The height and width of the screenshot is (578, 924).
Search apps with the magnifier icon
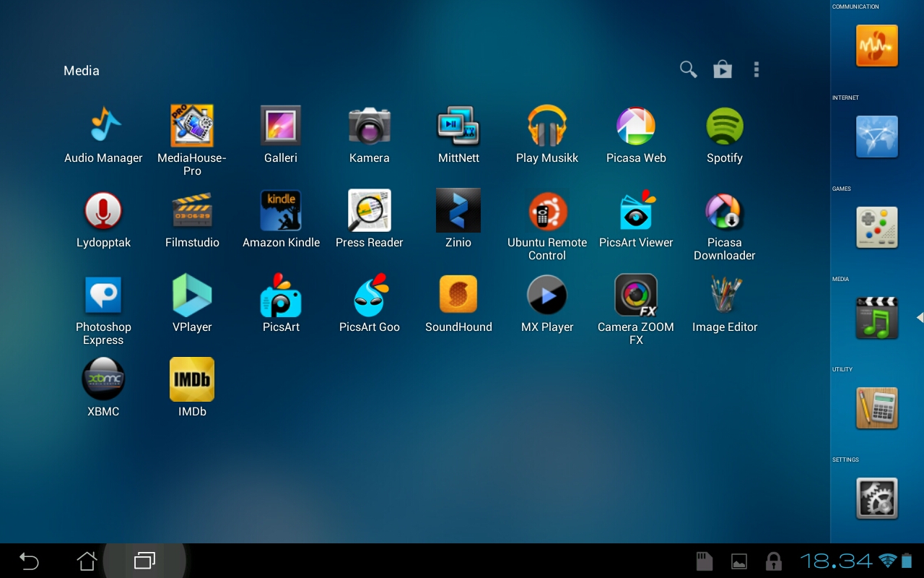[x=689, y=69]
